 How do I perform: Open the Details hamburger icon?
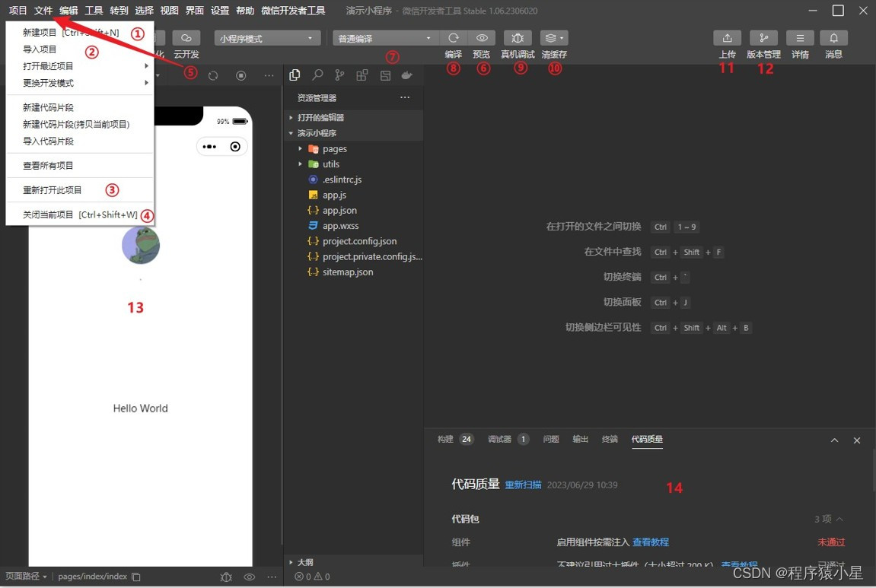(x=800, y=38)
